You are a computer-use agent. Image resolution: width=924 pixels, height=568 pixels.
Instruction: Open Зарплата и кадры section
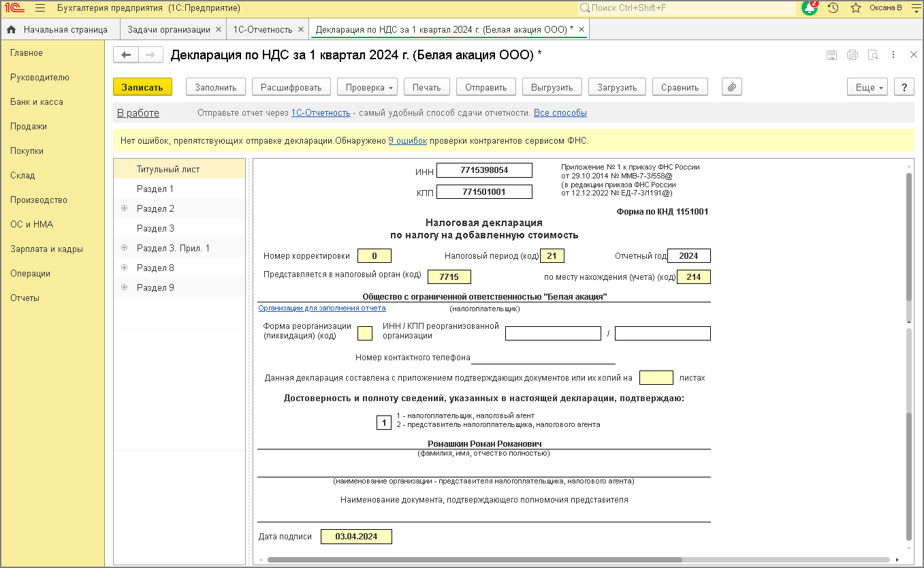pos(46,249)
